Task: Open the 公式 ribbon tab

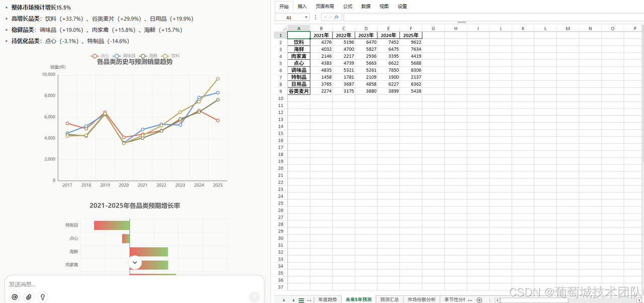Action: [x=348, y=7]
